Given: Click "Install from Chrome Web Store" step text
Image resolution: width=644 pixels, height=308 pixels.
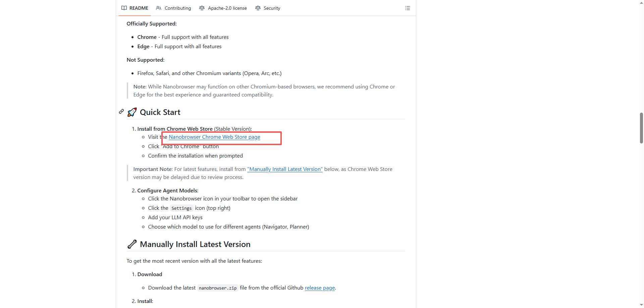Looking at the screenshot, I should pyautogui.click(x=175, y=129).
